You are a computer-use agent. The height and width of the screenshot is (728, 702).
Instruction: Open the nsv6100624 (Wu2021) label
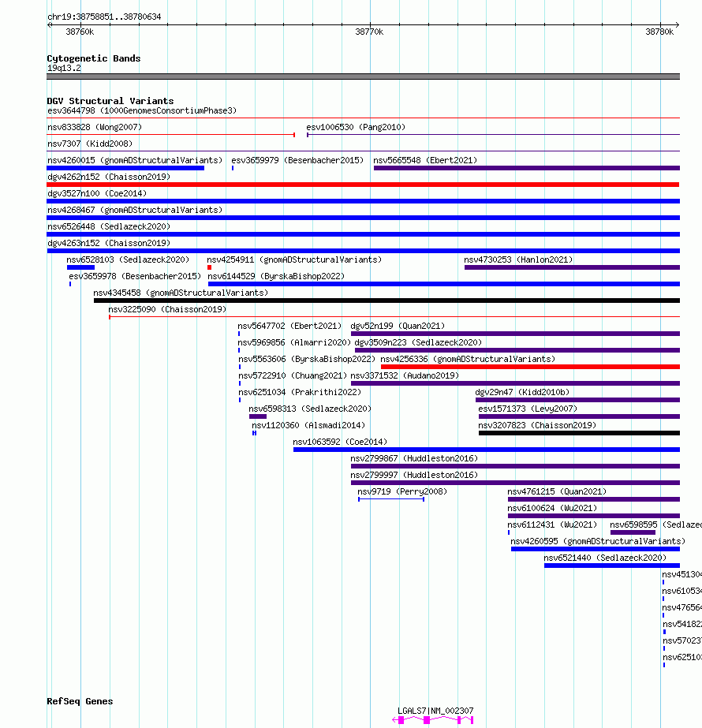tap(552, 508)
